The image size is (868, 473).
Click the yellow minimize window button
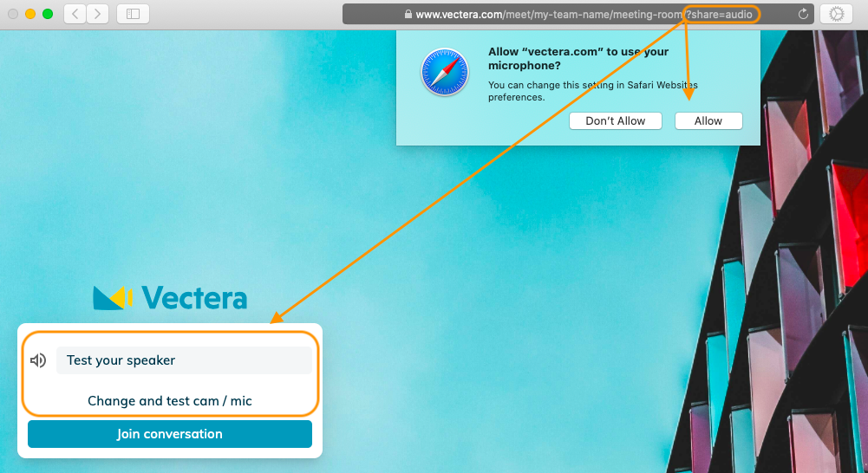point(30,14)
